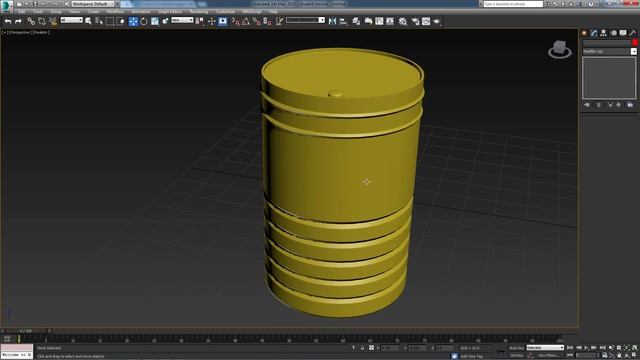The height and width of the screenshot is (360, 640).
Task: Click the Pan View navigation icon
Action: pos(619,356)
